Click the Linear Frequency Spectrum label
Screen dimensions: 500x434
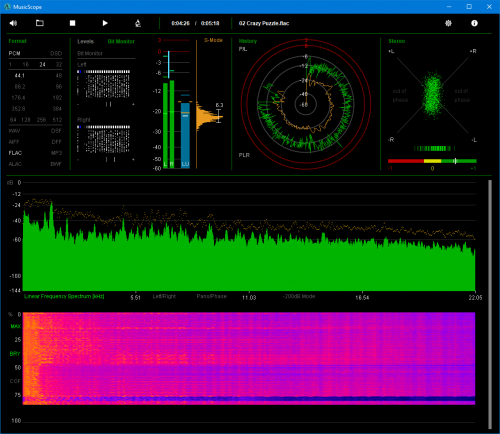coord(64,296)
